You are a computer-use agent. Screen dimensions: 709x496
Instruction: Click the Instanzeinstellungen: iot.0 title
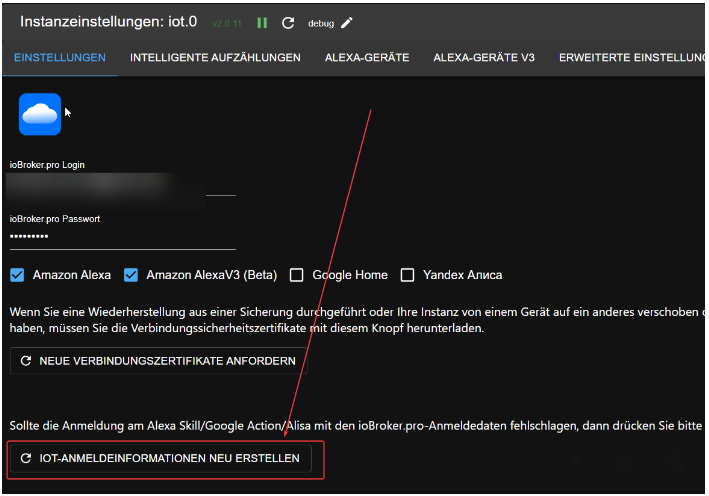pos(109,22)
